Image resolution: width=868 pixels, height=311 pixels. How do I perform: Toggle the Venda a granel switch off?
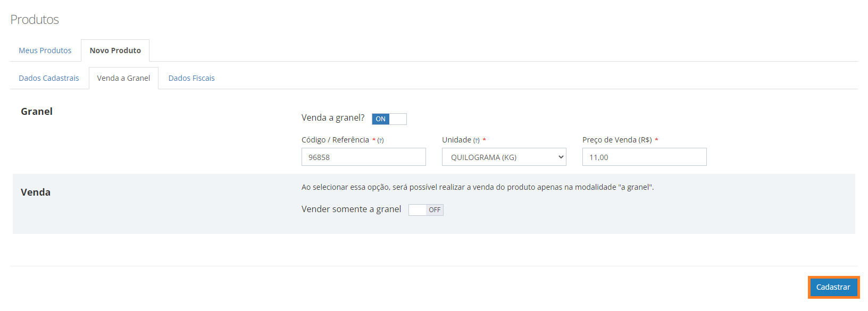click(389, 119)
